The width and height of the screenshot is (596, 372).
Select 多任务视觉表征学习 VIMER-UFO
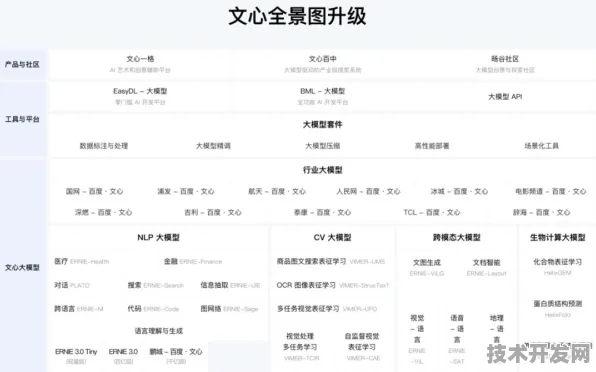tap(327, 309)
